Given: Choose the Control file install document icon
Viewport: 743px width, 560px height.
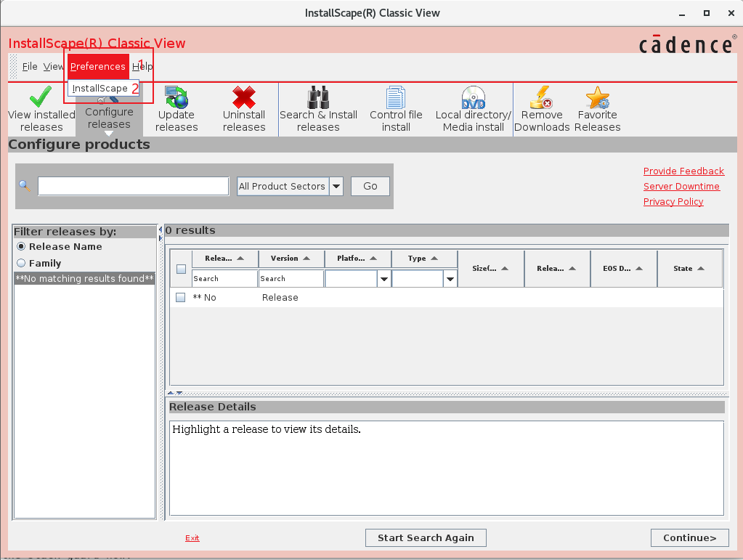Looking at the screenshot, I should [x=396, y=97].
